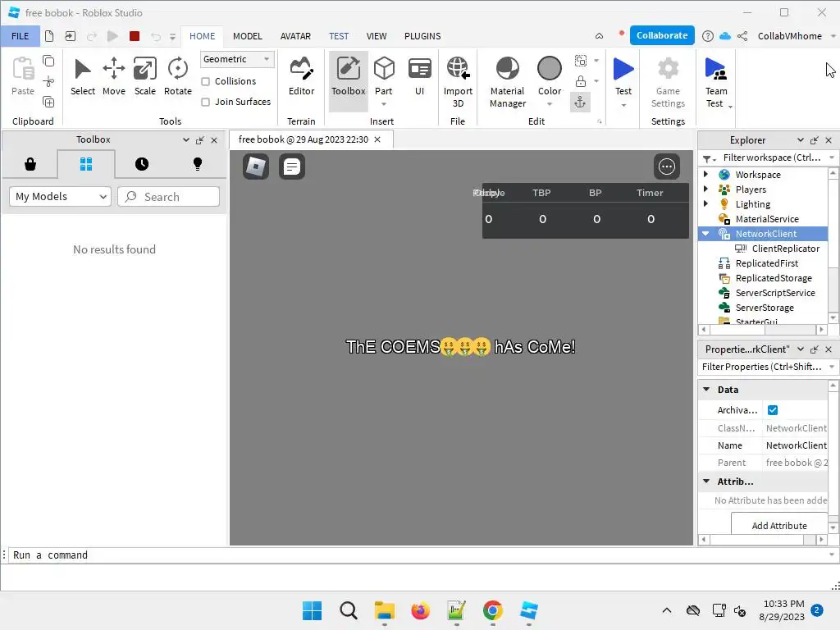The image size is (840, 630).
Task: Click the Color tool circle
Action: (x=549, y=69)
